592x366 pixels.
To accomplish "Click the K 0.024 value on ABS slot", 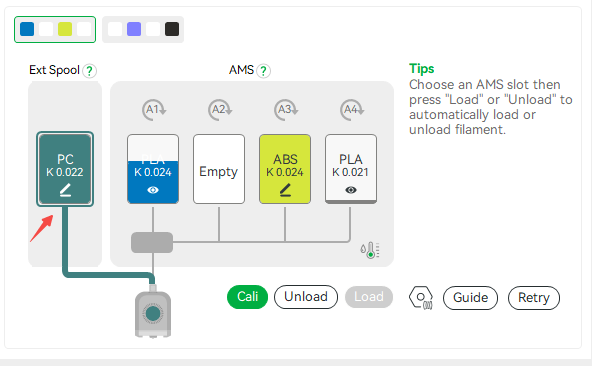I will coord(285,172).
